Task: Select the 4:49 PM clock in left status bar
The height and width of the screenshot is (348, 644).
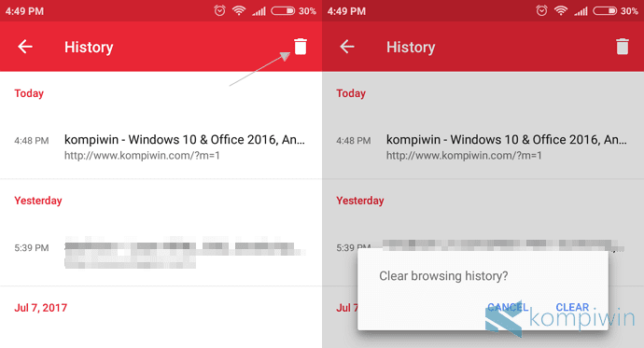Action: [x=24, y=11]
